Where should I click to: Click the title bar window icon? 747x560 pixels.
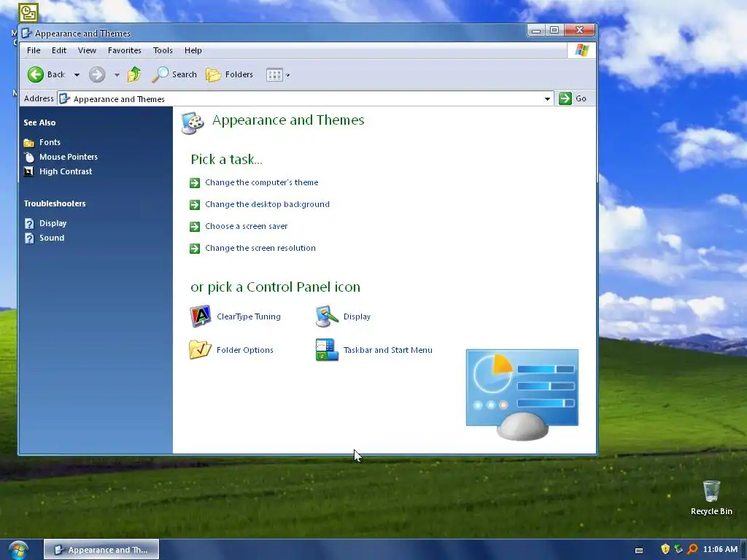tap(27, 33)
